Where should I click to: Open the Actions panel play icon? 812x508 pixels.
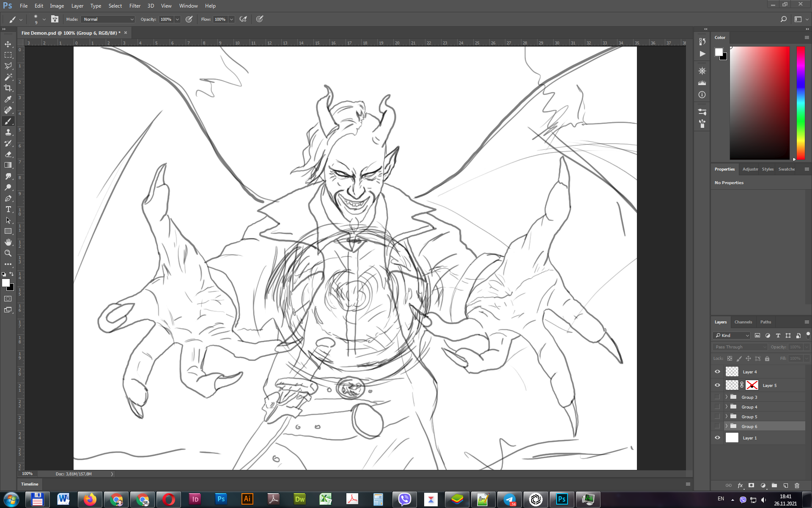(x=702, y=54)
